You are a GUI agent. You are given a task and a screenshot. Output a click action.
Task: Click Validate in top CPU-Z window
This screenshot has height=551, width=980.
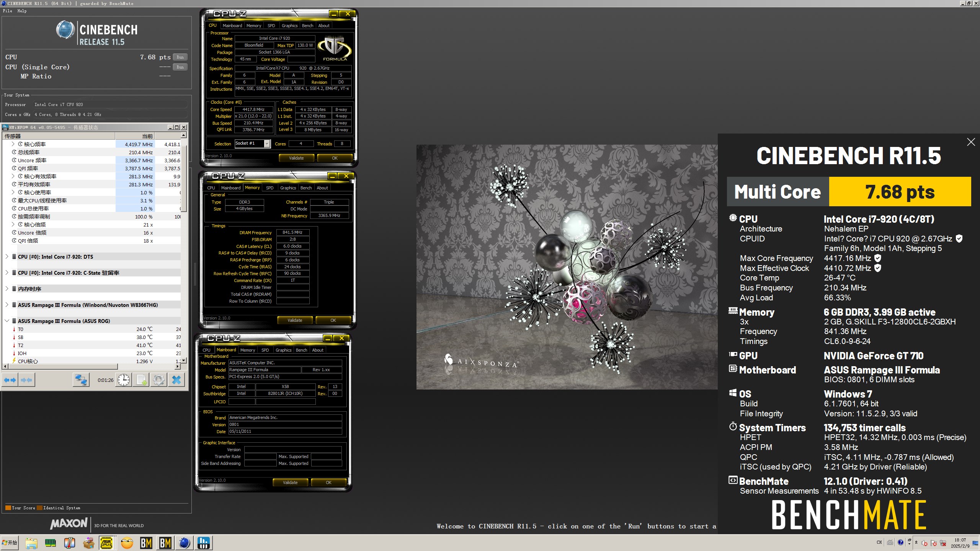tap(296, 158)
